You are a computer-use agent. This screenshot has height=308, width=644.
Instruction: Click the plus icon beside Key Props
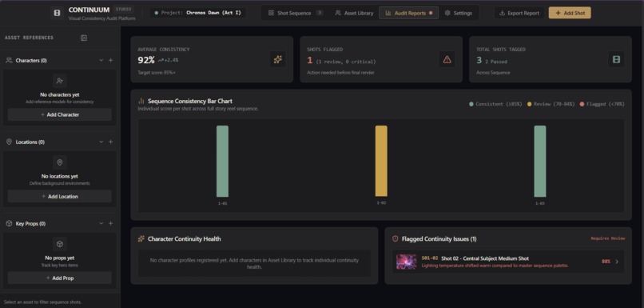[110, 223]
